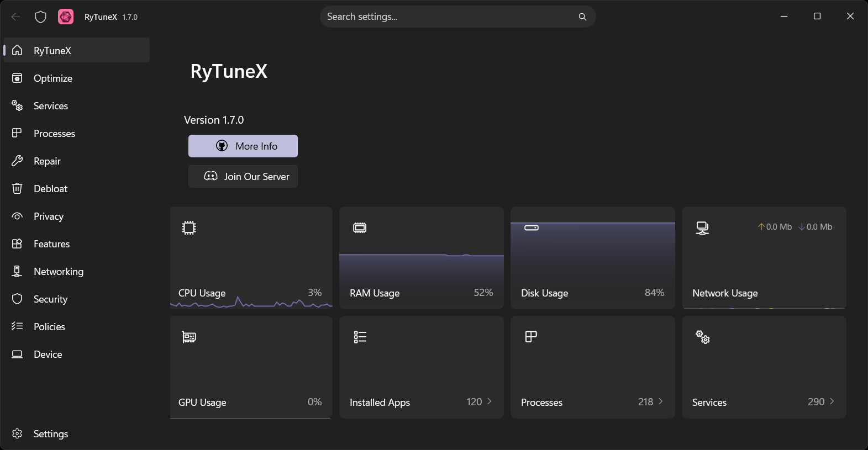Click the CPU chip icon on card
This screenshot has width=868, height=450.
pos(189,227)
